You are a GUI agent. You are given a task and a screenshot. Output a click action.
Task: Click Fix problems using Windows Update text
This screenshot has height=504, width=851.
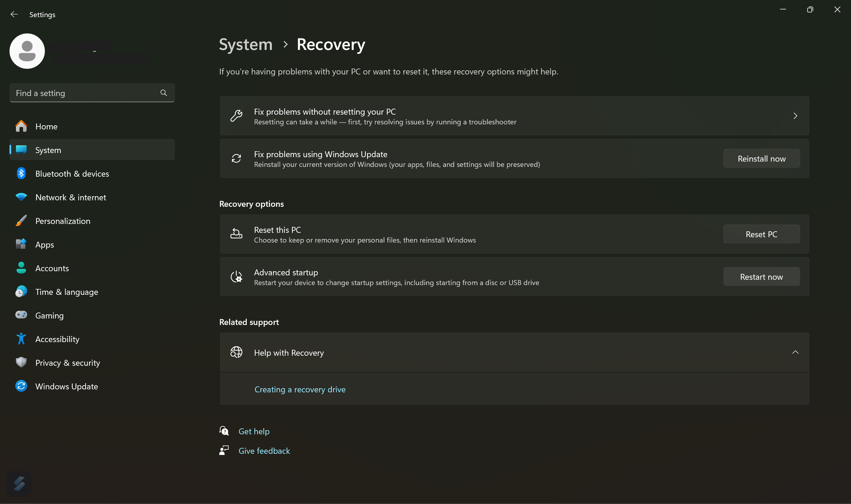click(x=321, y=154)
